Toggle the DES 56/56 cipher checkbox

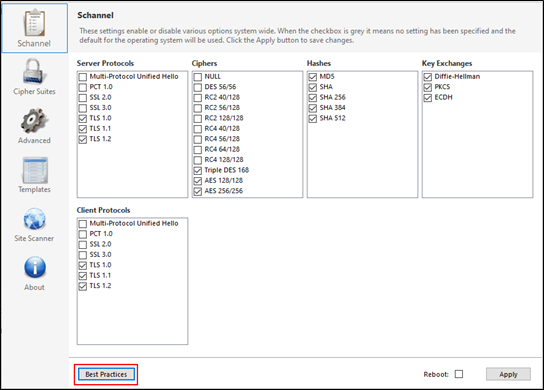[198, 87]
